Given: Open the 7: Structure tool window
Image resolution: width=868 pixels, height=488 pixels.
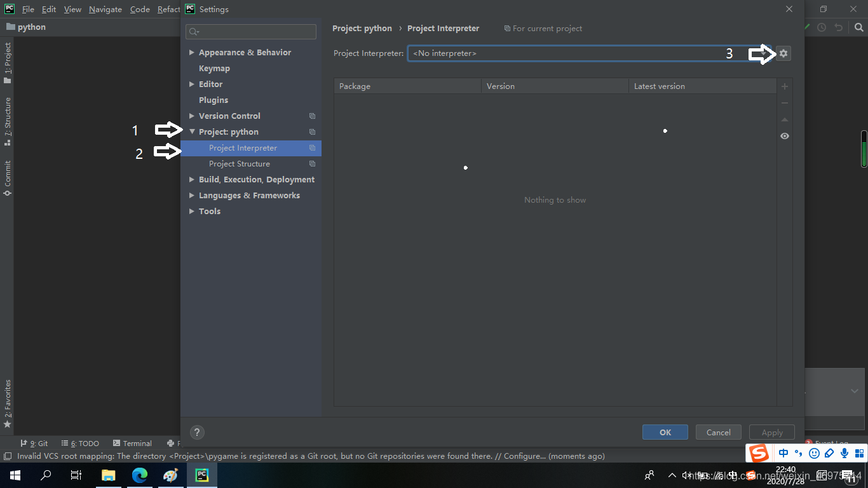Looking at the screenshot, I should point(8,121).
